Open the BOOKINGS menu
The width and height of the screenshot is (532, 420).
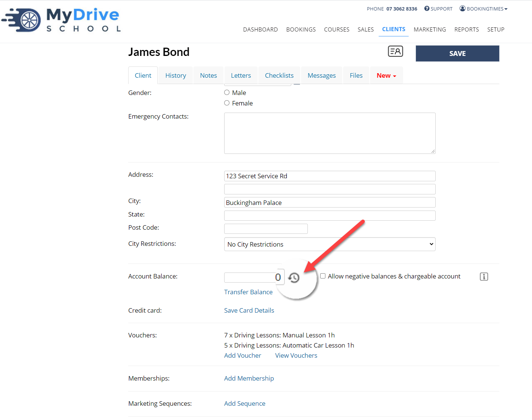[x=301, y=29]
